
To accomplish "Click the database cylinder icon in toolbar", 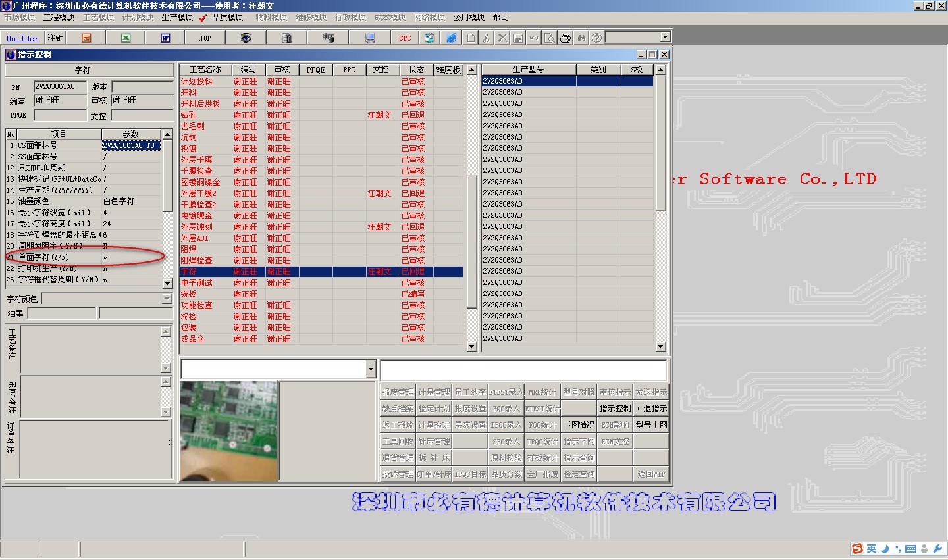I will [286, 38].
